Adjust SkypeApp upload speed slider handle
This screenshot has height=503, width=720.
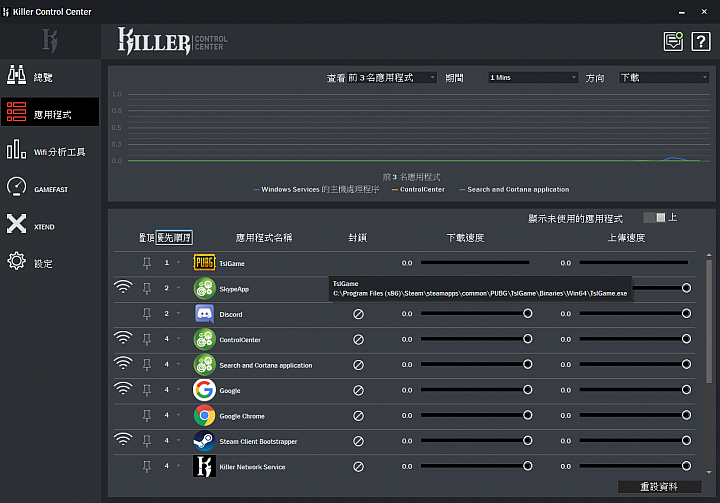686,288
